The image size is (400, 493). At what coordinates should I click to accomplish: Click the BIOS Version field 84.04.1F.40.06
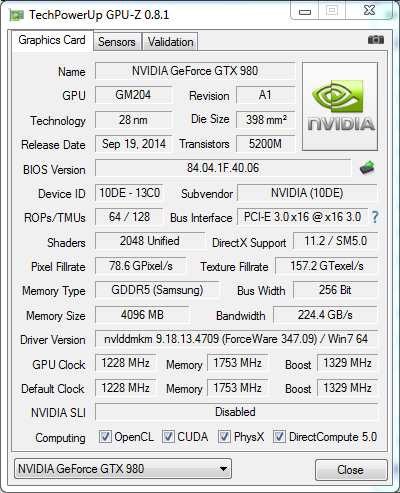click(223, 168)
